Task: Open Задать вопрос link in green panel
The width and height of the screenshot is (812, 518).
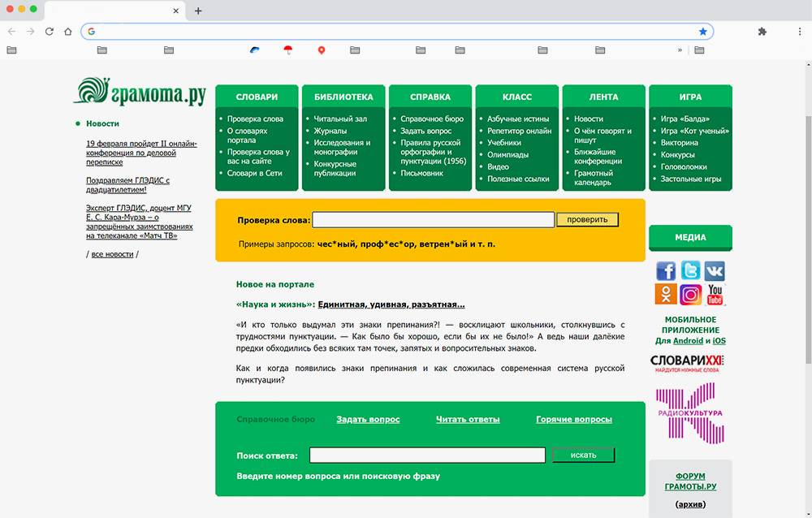Action: (368, 419)
